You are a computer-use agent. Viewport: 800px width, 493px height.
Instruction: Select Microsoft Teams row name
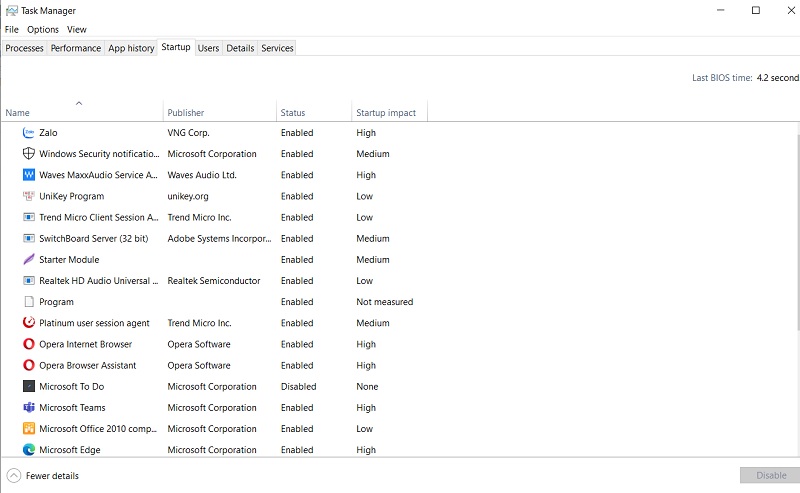pos(72,408)
